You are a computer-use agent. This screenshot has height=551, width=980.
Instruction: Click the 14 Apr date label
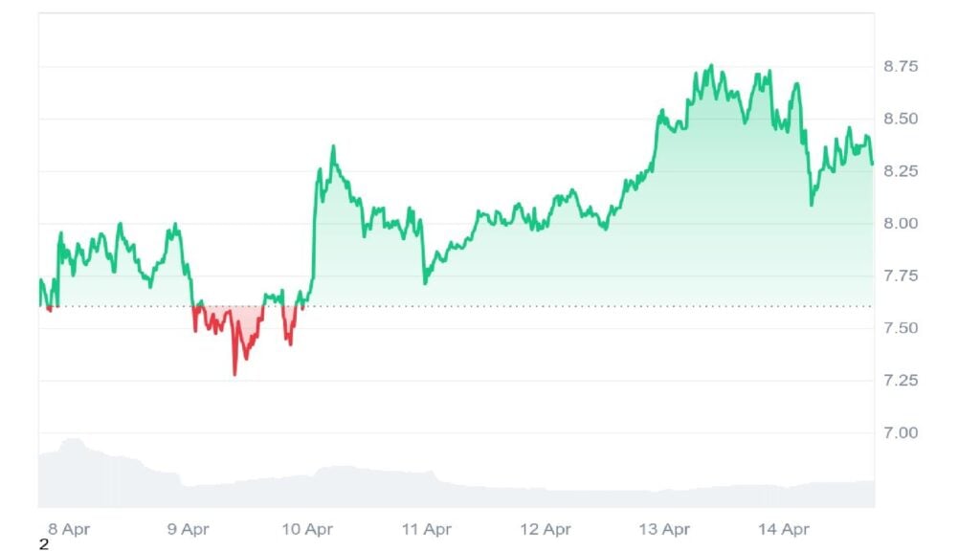[784, 528]
